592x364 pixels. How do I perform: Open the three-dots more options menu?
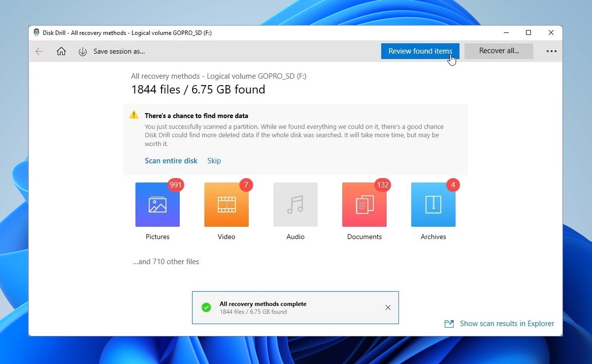click(x=552, y=51)
